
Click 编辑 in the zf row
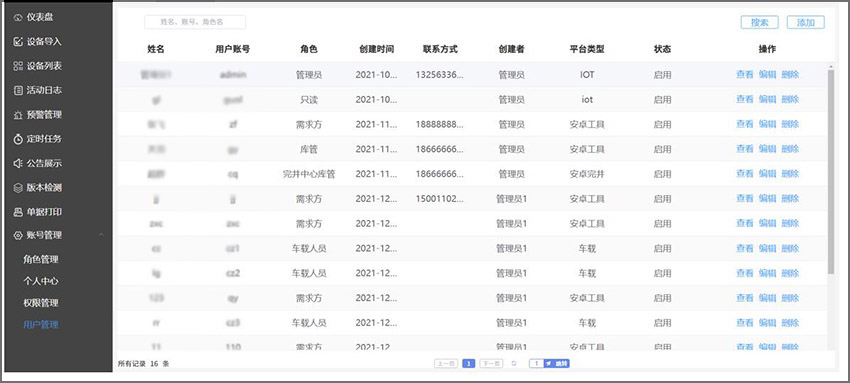(x=767, y=124)
